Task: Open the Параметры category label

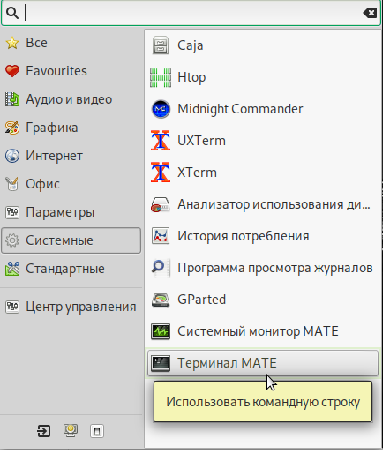Action: coord(60,213)
